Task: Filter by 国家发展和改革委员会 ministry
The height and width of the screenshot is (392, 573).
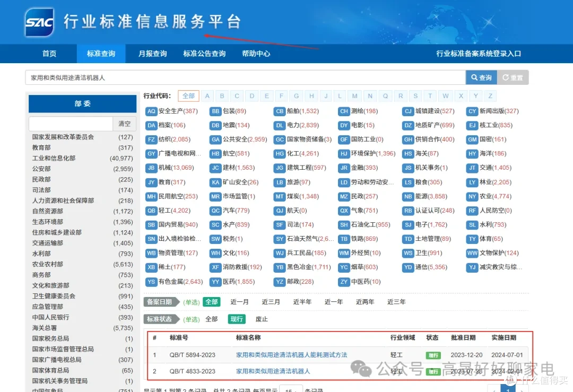Action: click(82, 137)
